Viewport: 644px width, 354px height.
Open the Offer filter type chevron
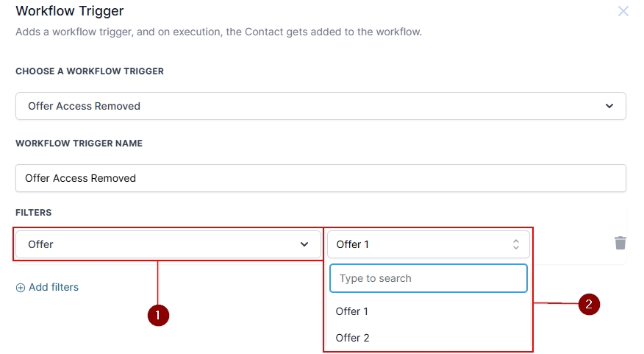click(304, 244)
